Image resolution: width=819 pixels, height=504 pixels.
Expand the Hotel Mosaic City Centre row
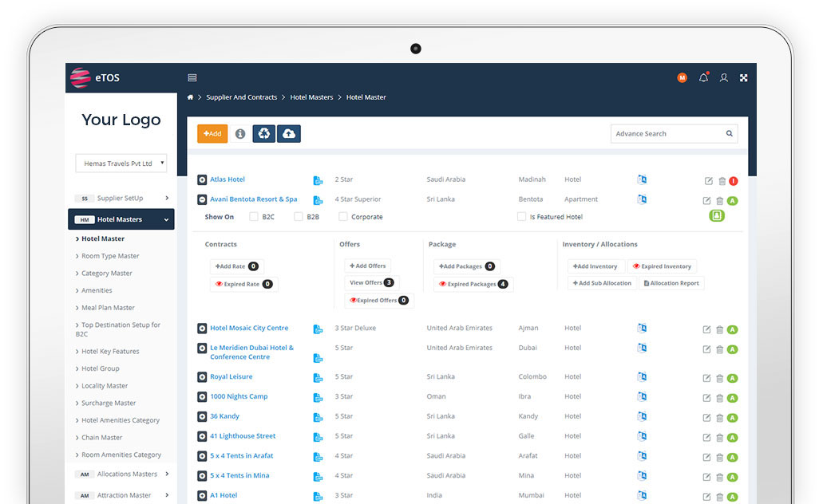pyautogui.click(x=202, y=329)
